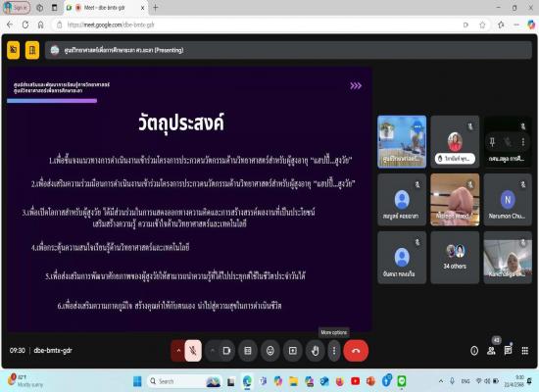End the call with red hang-up button
539x392 pixels.
356,351
